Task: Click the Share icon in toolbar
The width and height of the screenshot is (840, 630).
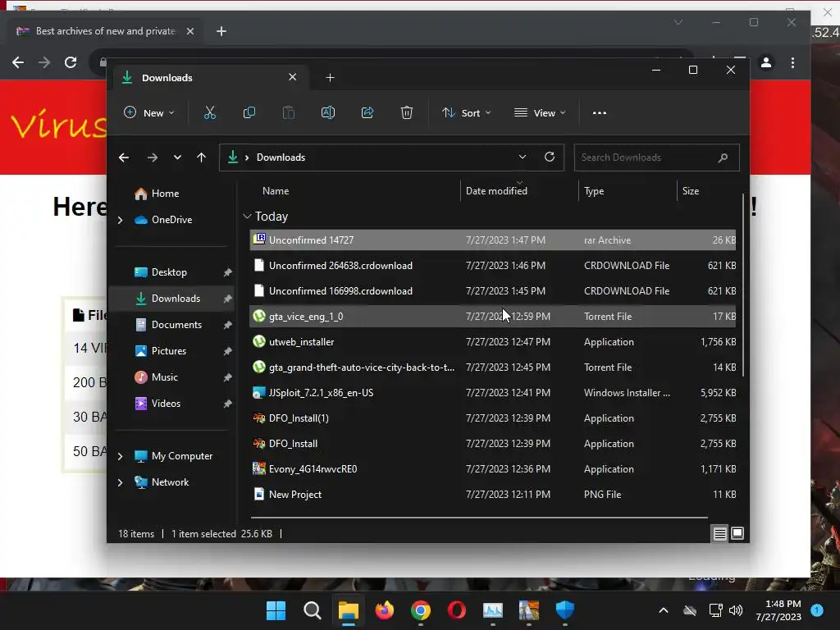Action: coord(367,112)
